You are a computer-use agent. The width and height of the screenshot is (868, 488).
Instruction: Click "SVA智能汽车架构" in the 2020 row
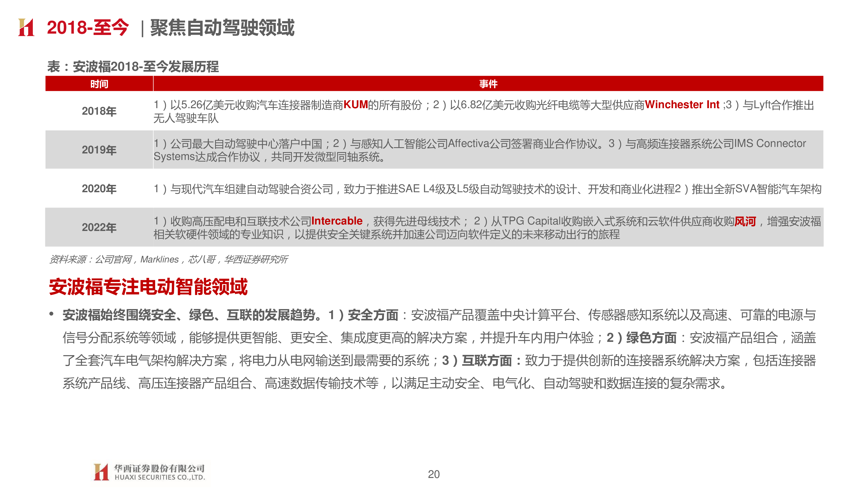(x=778, y=189)
